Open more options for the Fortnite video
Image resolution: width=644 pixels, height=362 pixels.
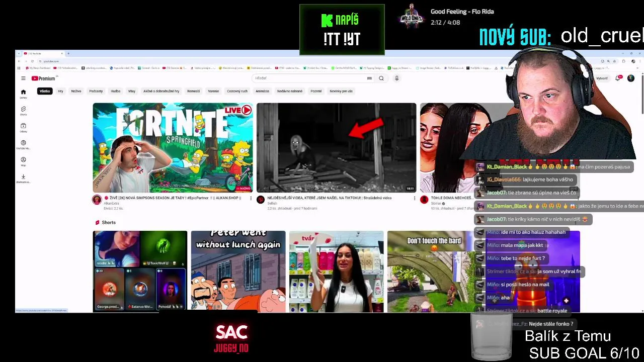pos(251,198)
